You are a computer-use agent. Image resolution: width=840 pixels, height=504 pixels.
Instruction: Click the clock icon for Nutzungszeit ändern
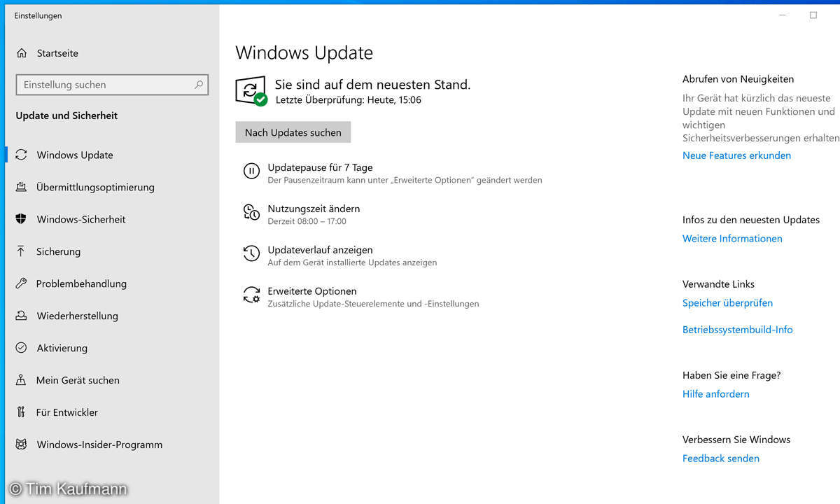(251, 212)
